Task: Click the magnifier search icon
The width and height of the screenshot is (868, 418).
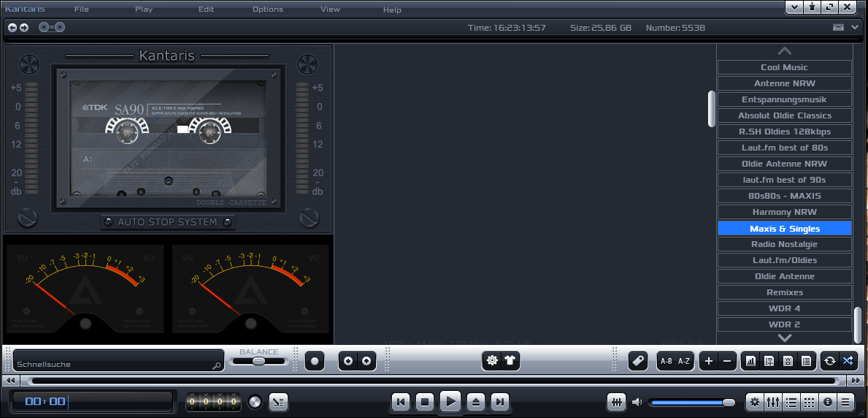Action: click(x=216, y=366)
